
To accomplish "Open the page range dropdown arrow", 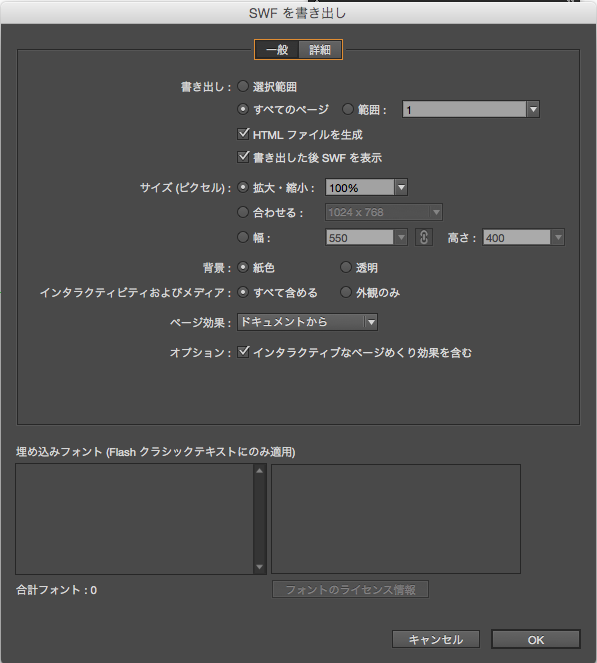I will pos(533,110).
